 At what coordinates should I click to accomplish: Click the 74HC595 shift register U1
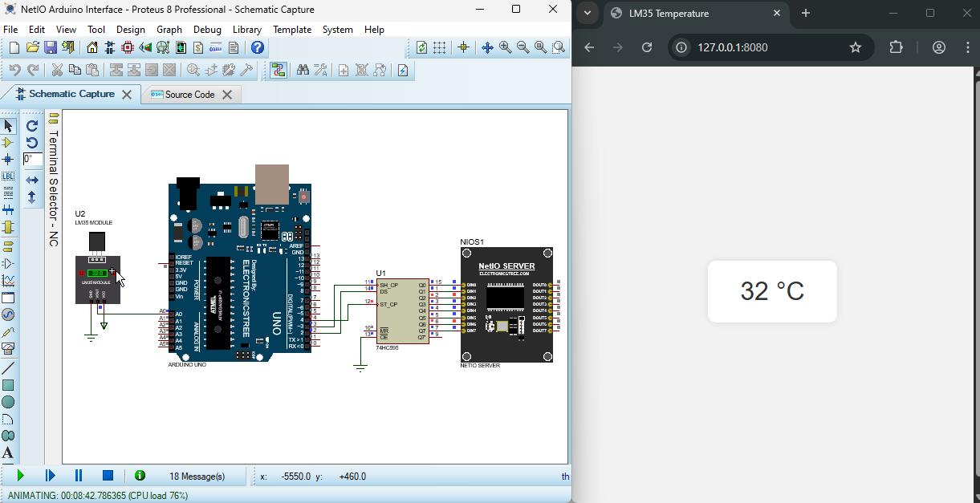pos(402,311)
